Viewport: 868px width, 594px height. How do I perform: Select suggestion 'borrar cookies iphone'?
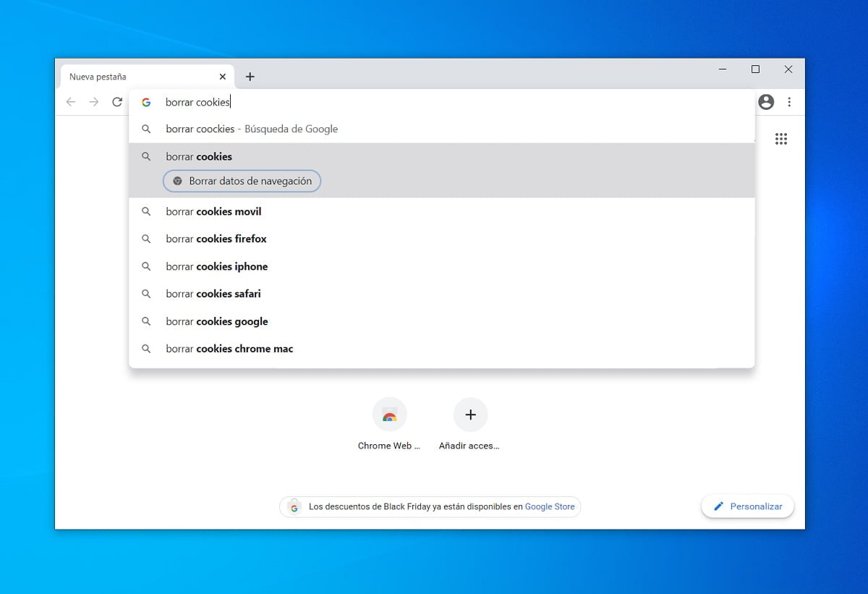pyautogui.click(x=442, y=266)
